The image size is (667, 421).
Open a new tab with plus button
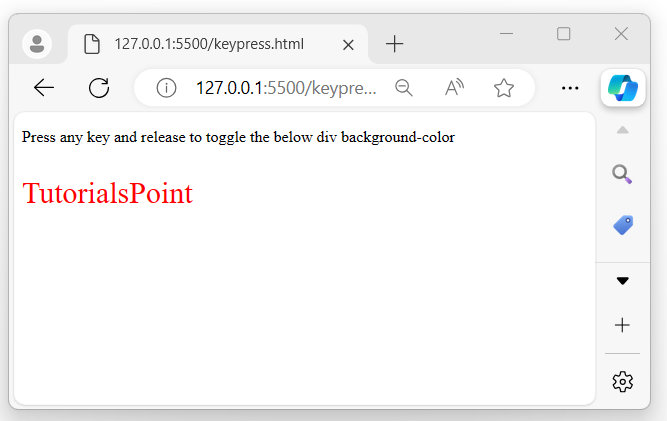point(394,44)
